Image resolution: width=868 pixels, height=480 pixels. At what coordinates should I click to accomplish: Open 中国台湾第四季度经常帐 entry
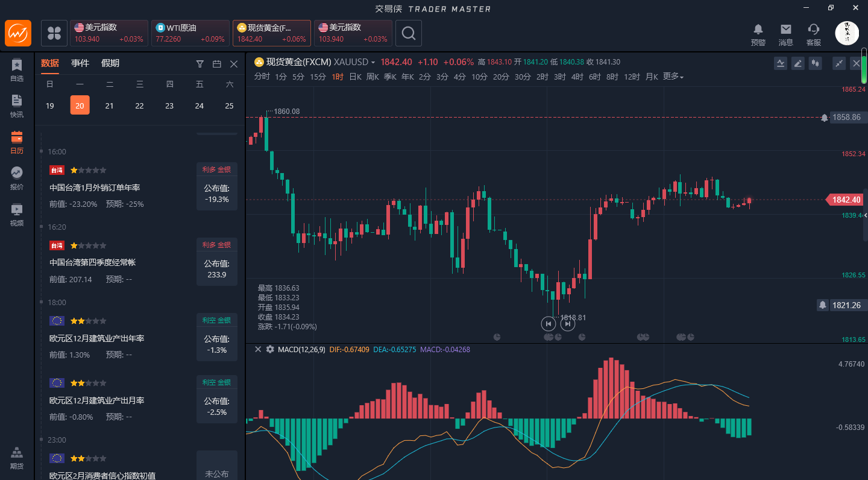pyautogui.click(x=92, y=262)
